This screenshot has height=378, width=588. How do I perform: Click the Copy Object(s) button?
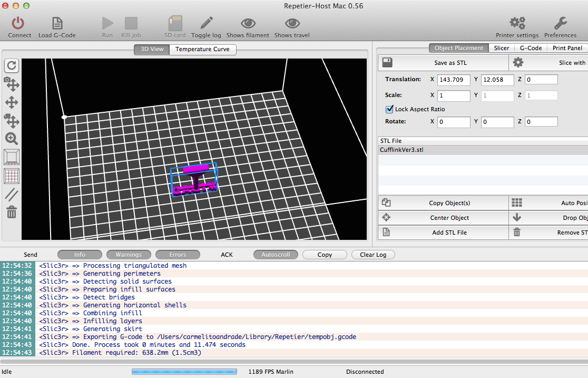click(443, 203)
